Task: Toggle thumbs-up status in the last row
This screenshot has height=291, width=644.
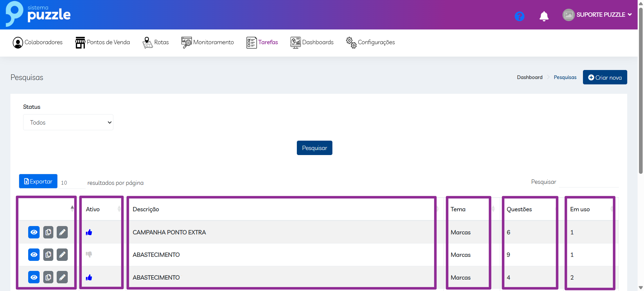Action: (x=89, y=278)
